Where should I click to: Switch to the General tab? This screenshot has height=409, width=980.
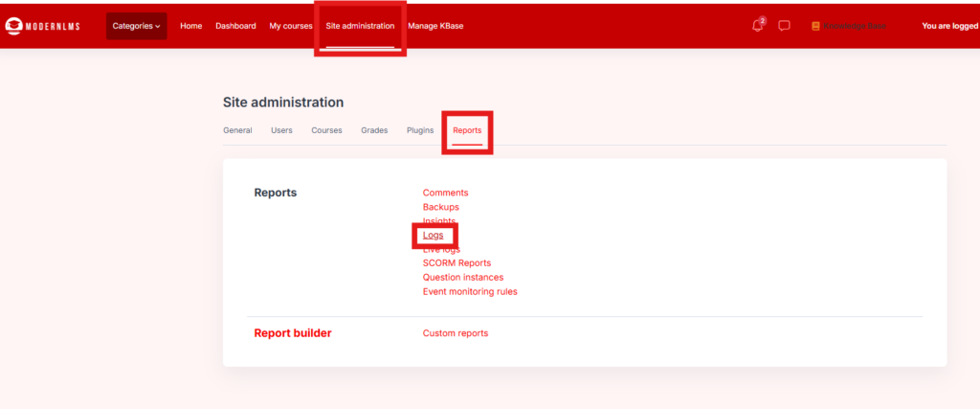click(237, 130)
